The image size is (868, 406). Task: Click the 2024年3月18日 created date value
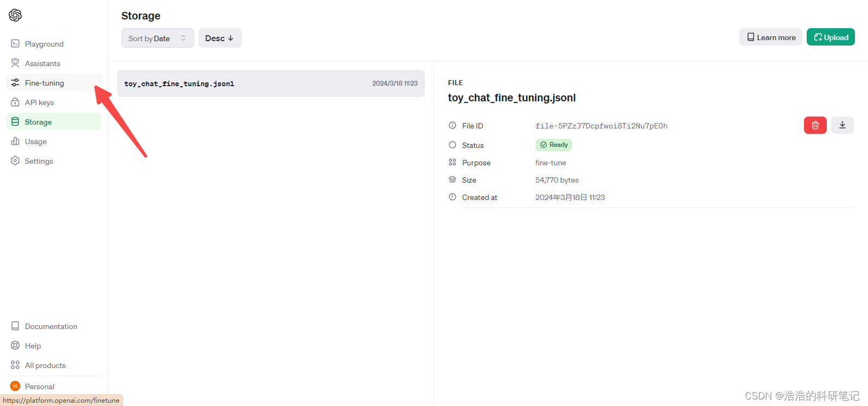[570, 197]
